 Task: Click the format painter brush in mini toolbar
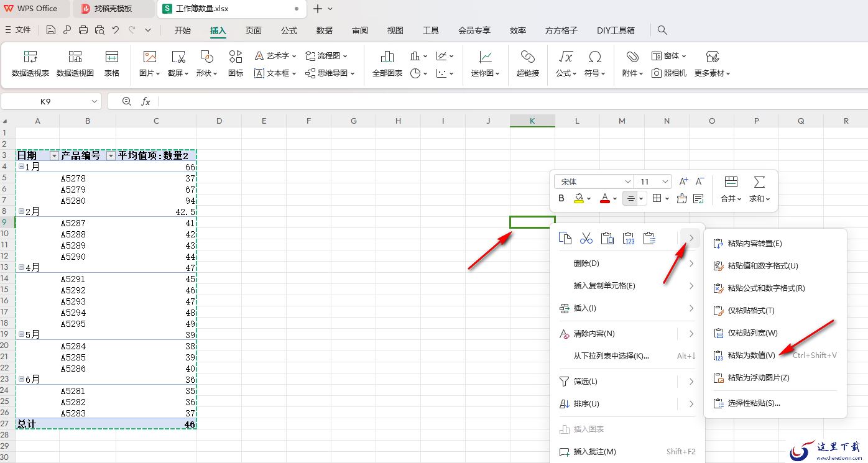(x=682, y=198)
